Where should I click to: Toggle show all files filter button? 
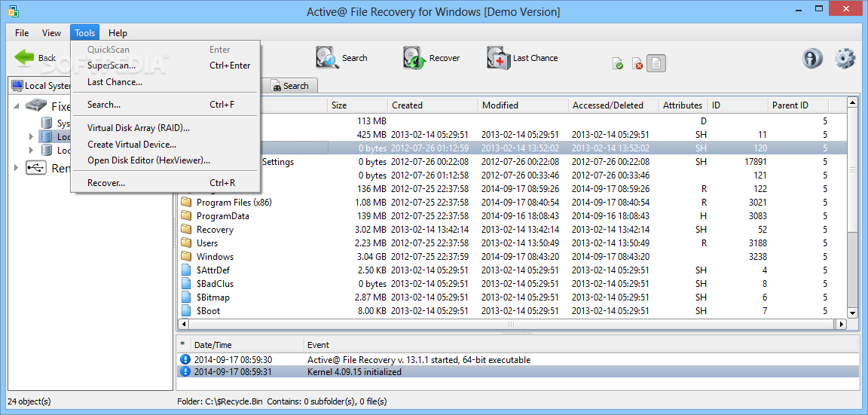656,63
